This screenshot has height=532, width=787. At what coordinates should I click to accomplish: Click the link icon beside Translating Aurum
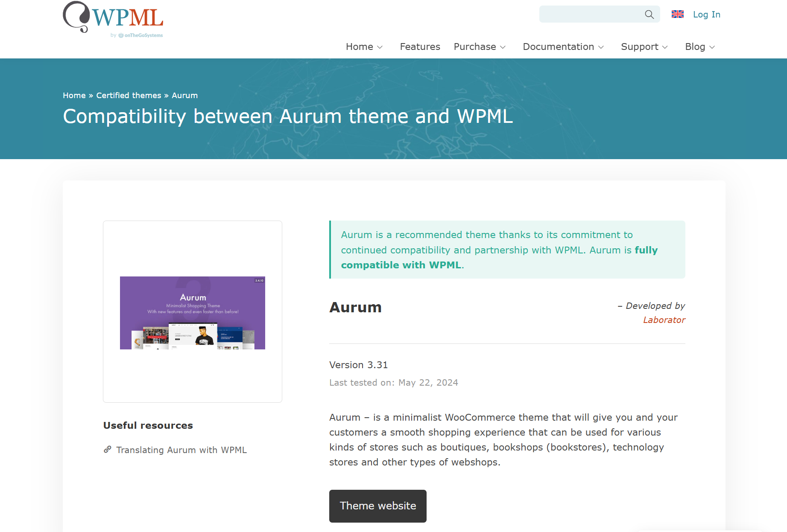pyautogui.click(x=108, y=450)
